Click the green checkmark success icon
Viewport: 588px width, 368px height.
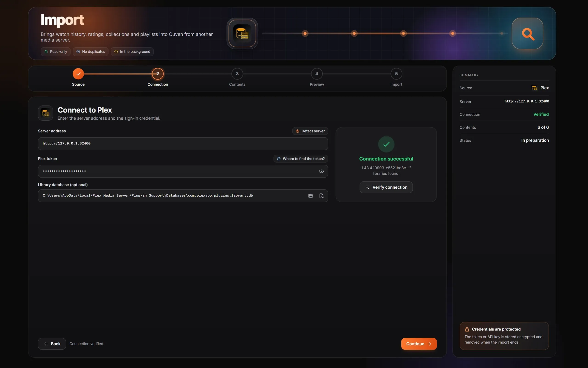[386, 144]
